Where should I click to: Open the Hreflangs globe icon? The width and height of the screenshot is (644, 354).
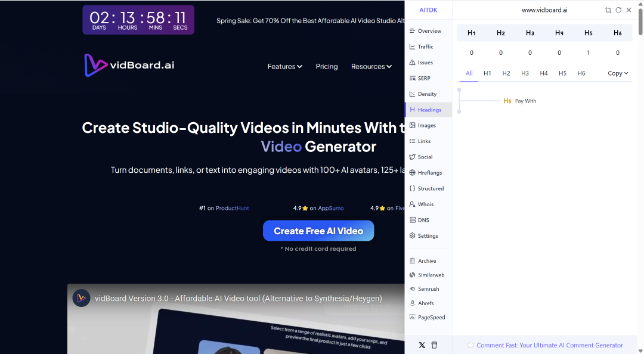(413, 172)
